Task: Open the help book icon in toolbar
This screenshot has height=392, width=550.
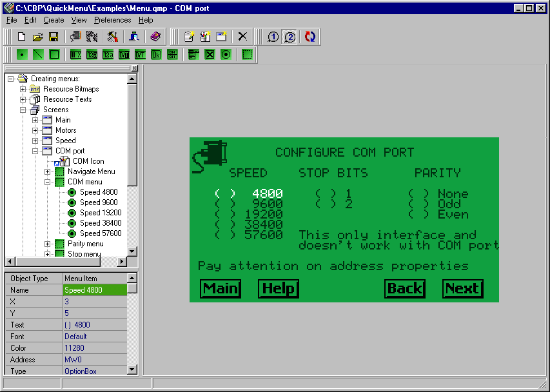Action: (155, 37)
